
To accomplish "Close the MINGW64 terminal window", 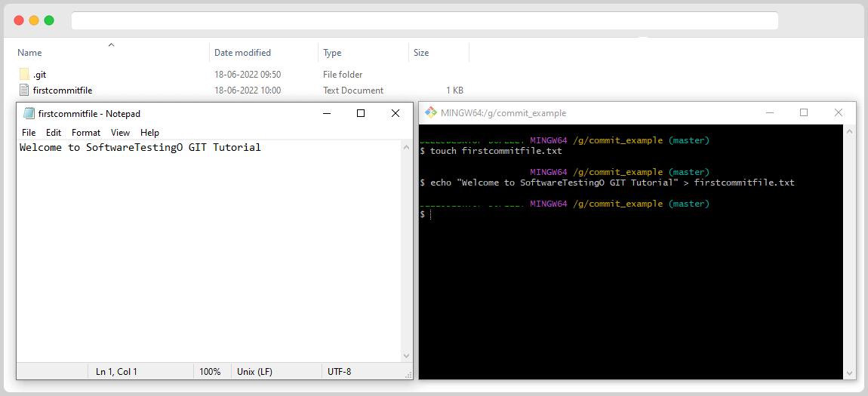I will point(839,113).
